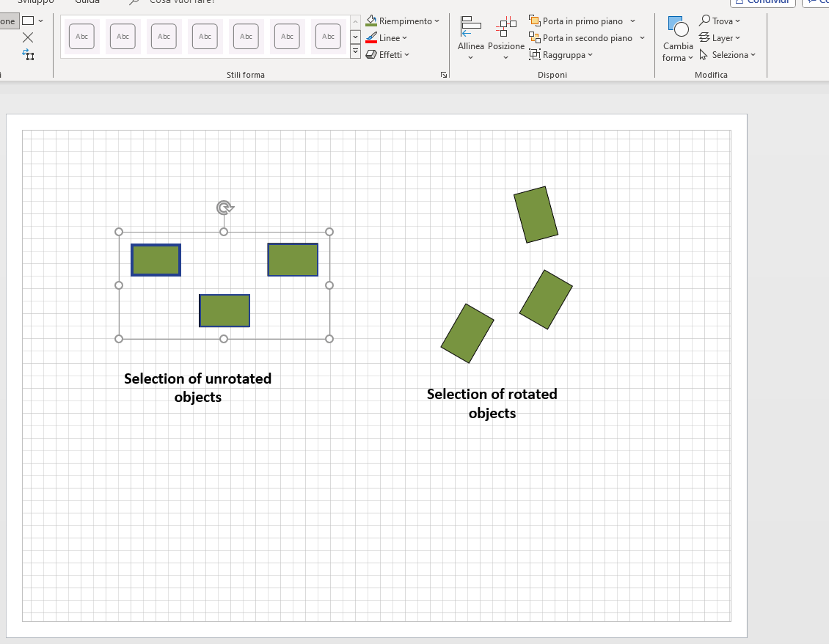Select the Rectangle drawing tool

point(28,21)
